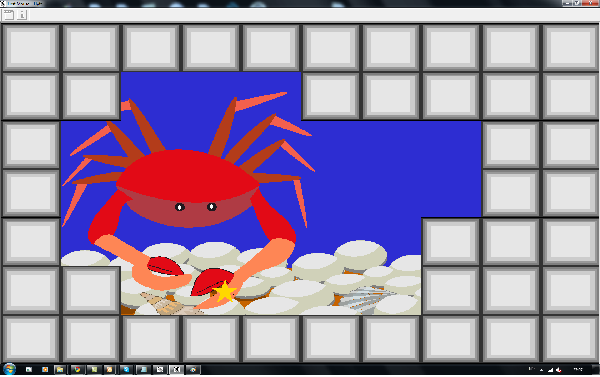The height and width of the screenshot is (377, 600).
Task: Reveal the bottom-left corner grey tile
Action: tap(31, 339)
